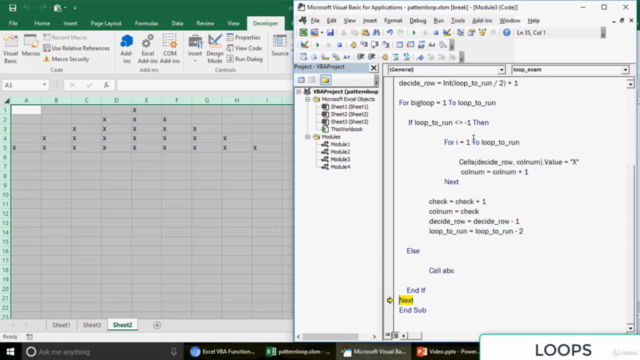The height and width of the screenshot is (360, 640).
Task: Click Comment Block icon in Edit toolbar
Action: click(396, 57)
